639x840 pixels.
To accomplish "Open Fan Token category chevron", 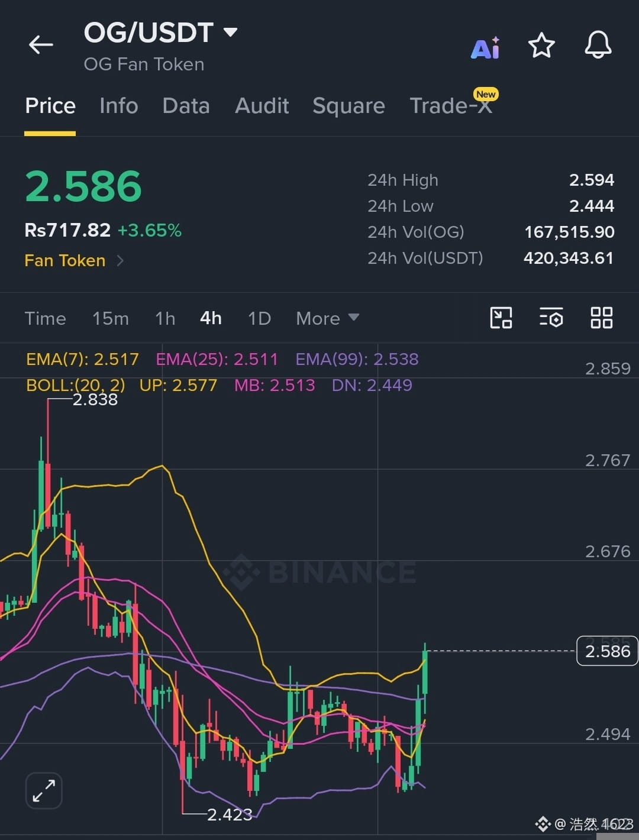I will [x=120, y=260].
